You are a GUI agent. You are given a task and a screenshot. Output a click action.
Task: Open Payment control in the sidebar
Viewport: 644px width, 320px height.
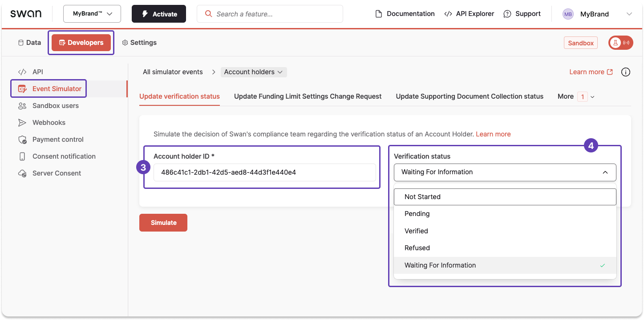pyautogui.click(x=58, y=139)
